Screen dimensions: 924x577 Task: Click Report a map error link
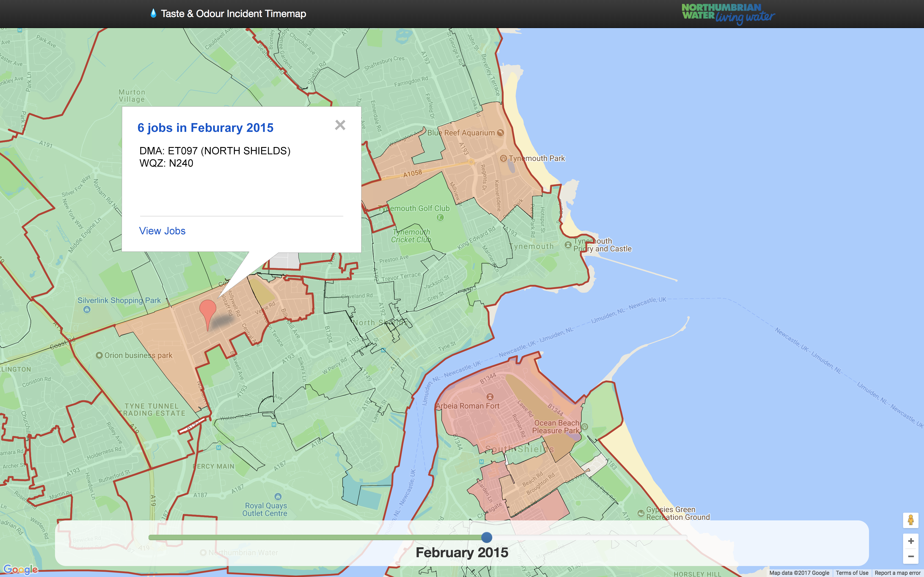click(x=897, y=573)
